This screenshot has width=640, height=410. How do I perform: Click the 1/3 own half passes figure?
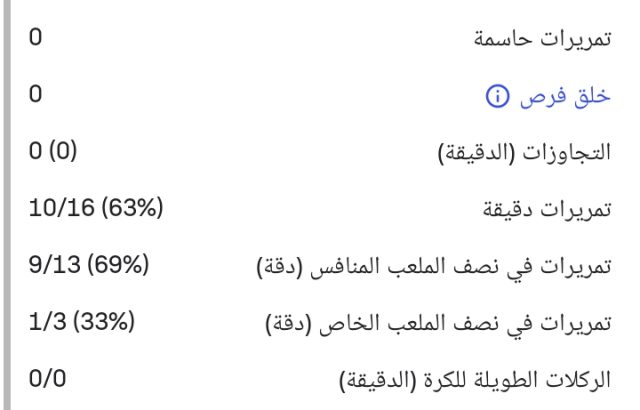(x=44, y=324)
